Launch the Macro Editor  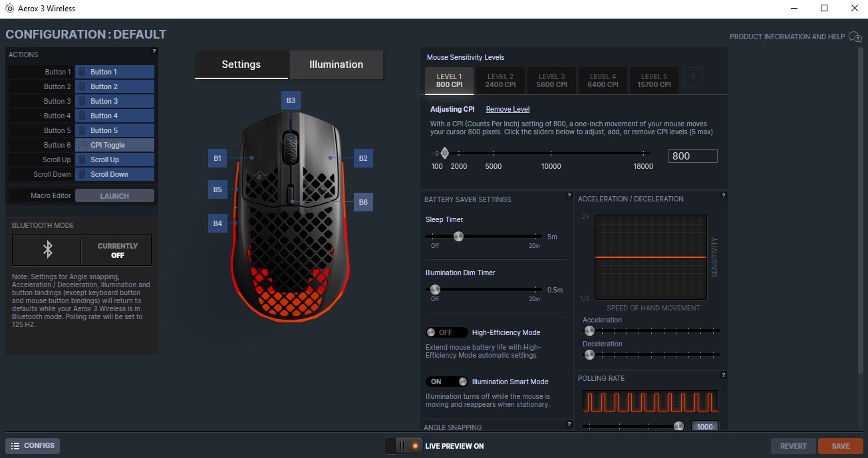[114, 196]
